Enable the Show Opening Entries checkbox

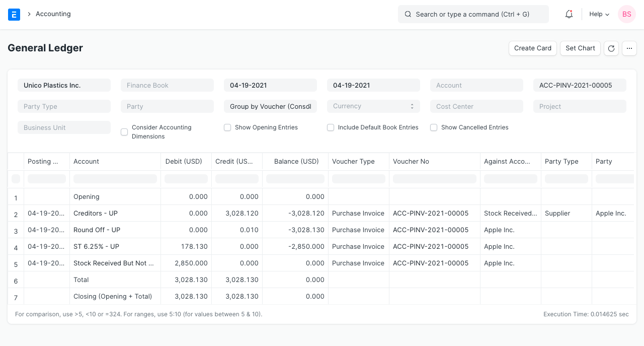pos(227,127)
